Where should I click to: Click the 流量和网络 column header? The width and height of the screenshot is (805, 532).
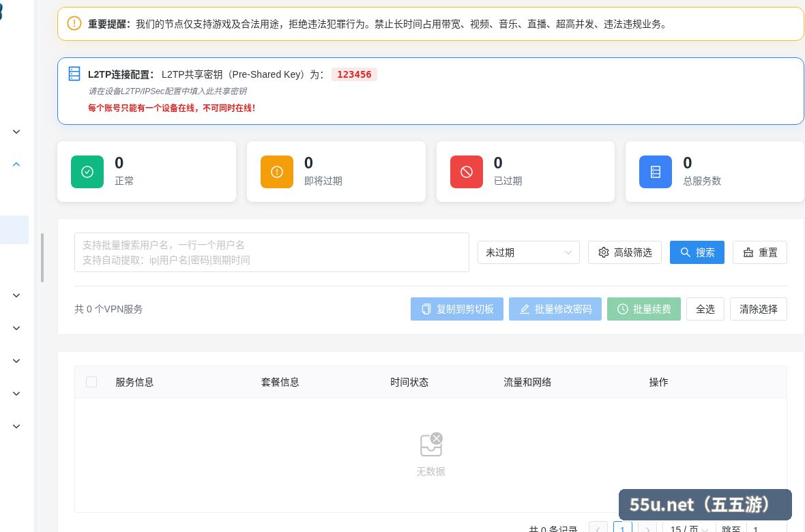[x=527, y=382]
